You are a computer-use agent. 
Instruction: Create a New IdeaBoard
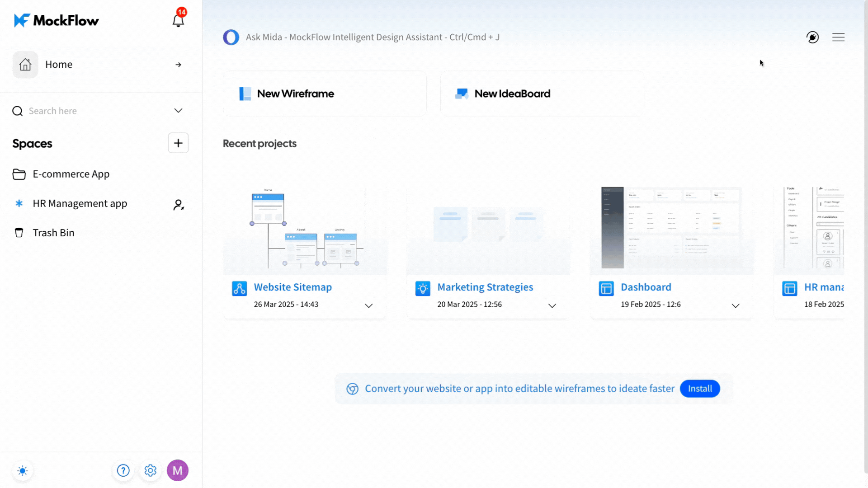coord(542,94)
